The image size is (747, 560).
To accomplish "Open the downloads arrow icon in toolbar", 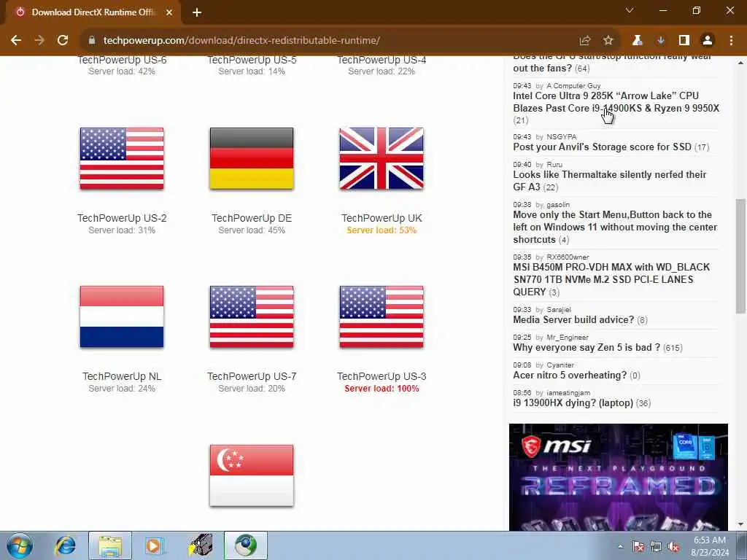I will click(661, 41).
